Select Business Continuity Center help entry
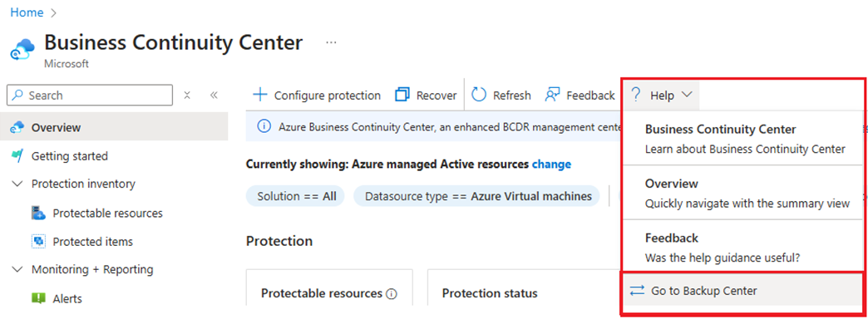The image size is (868, 324). coord(743,138)
